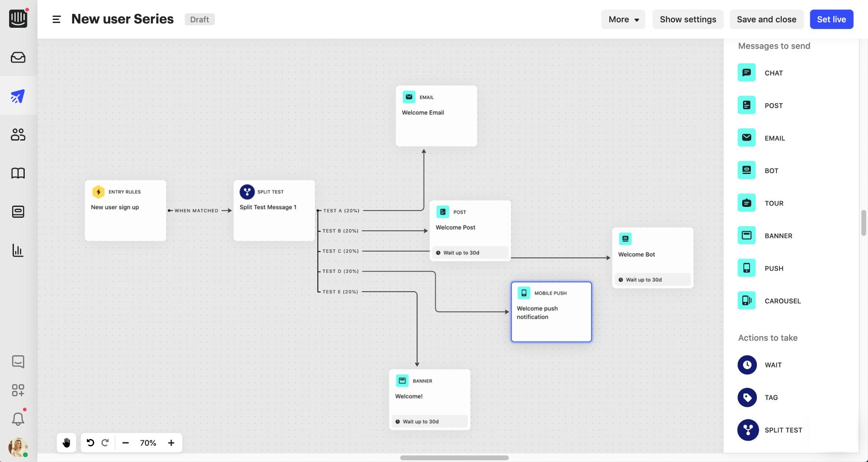Click Save and close
The width and height of the screenshot is (868, 462).
pos(766,20)
